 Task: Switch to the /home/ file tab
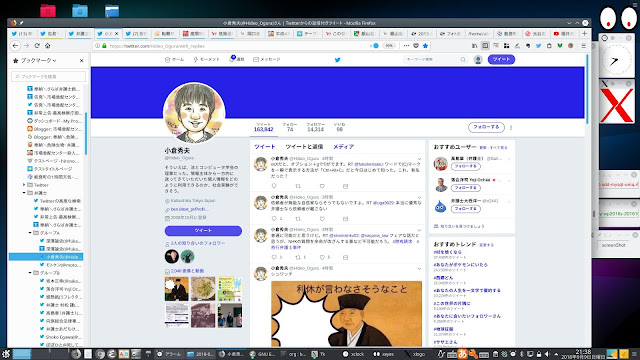coord(478,33)
